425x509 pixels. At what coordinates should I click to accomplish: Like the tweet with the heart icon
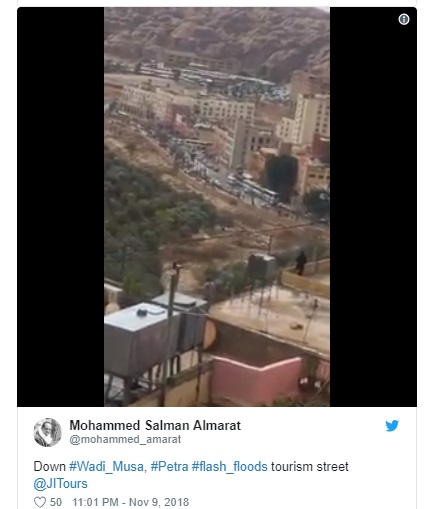click(x=40, y=502)
